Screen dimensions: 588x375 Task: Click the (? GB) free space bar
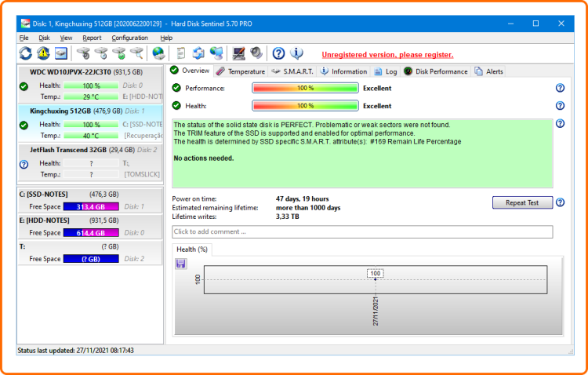click(91, 259)
